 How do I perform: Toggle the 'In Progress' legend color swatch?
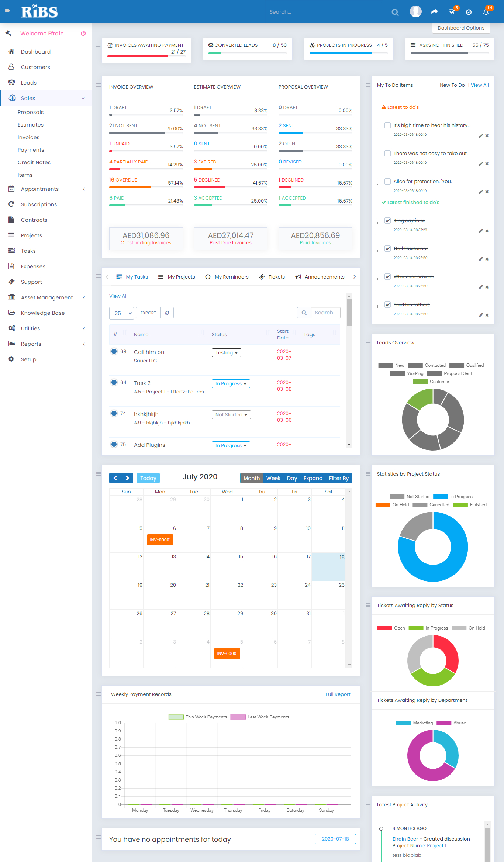(x=440, y=497)
